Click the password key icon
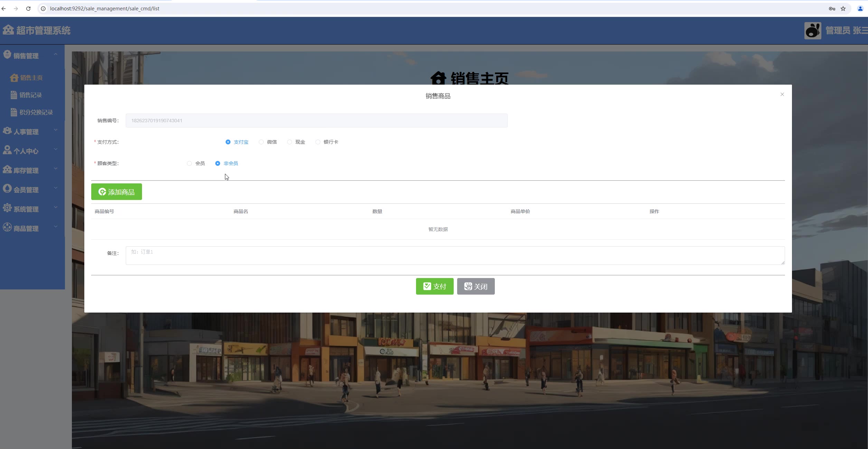 coord(832,9)
